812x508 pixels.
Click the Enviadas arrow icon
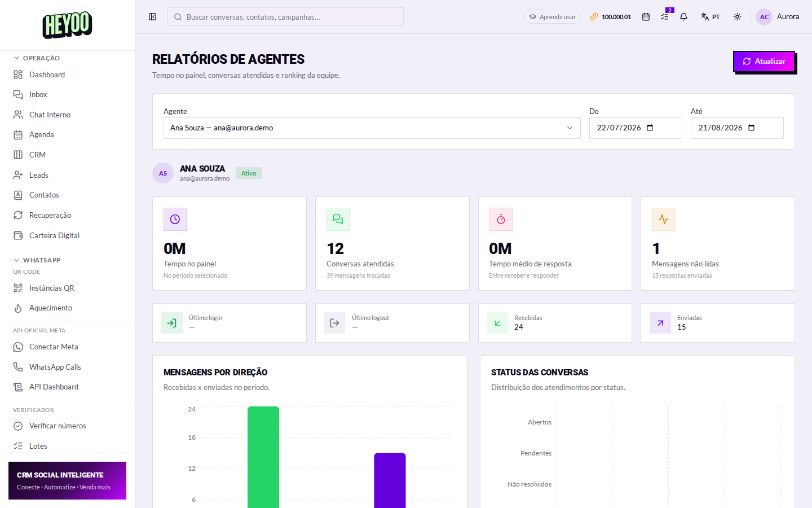tap(660, 323)
